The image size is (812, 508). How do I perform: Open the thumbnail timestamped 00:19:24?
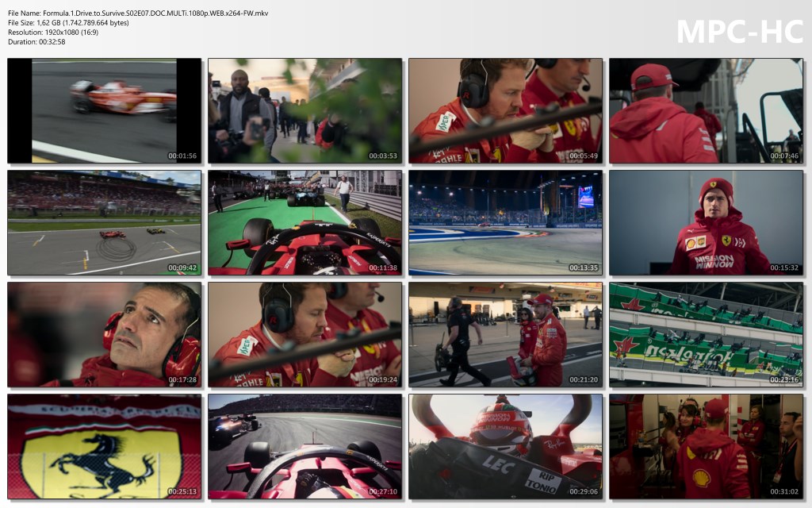click(x=304, y=334)
